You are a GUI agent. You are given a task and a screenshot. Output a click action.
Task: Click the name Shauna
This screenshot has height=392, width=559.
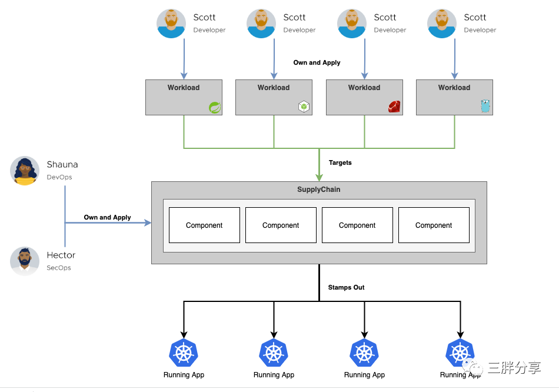[x=62, y=164]
